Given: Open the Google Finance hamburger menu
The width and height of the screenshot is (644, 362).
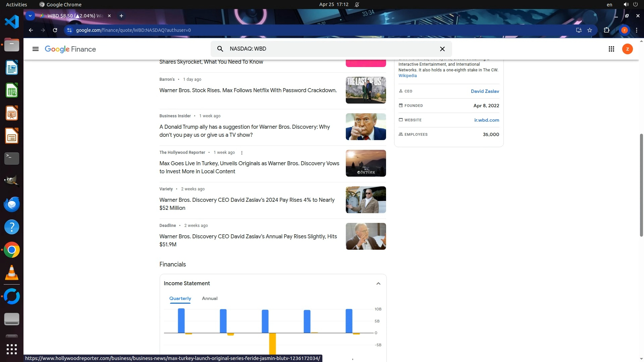Looking at the screenshot, I should (35, 49).
